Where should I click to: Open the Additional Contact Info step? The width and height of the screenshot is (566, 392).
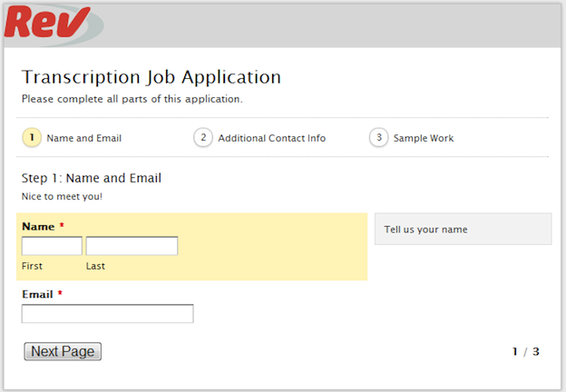coord(271,138)
